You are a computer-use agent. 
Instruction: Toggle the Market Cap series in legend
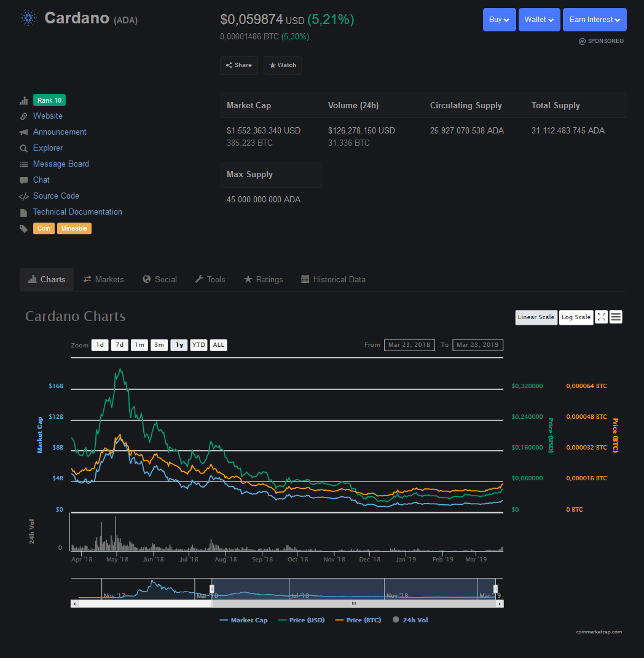click(x=243, y=620)
